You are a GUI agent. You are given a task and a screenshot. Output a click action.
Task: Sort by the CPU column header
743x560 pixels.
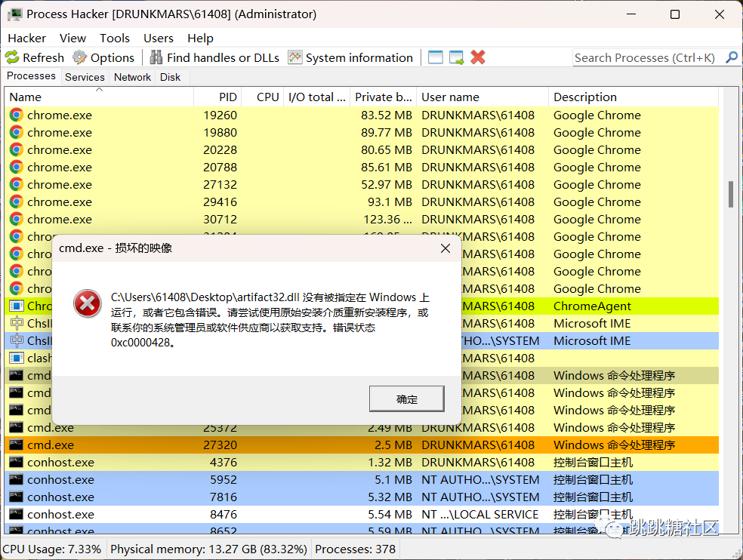point(263,97)
